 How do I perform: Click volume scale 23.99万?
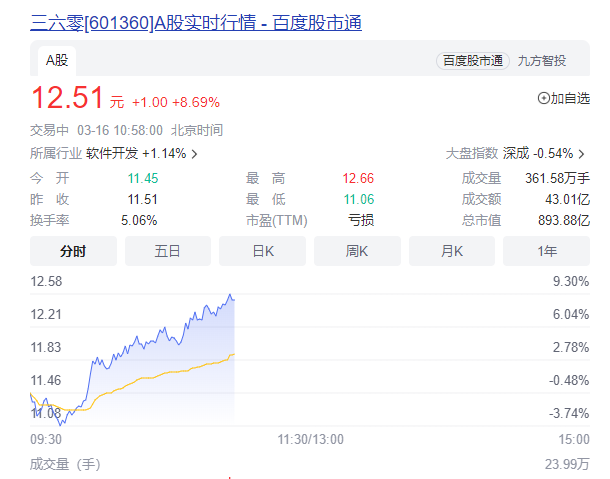tap(567, 464)
